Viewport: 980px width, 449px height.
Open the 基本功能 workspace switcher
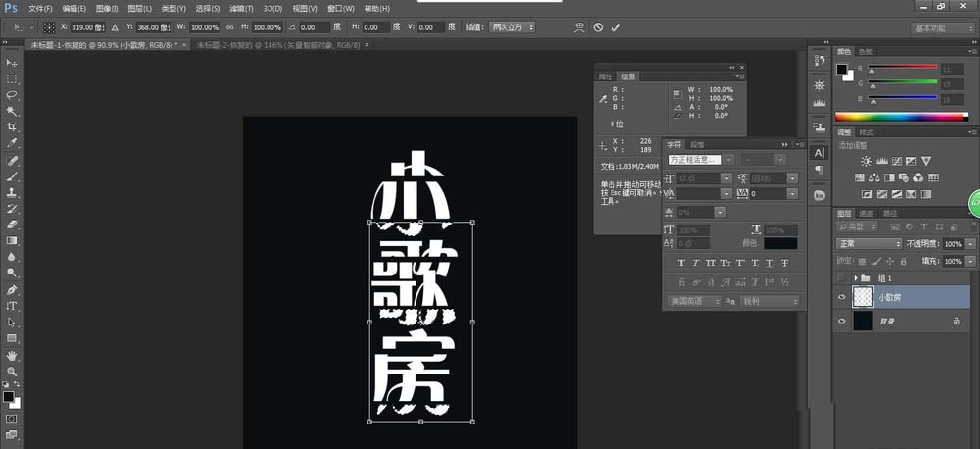[x=943, y=28]
